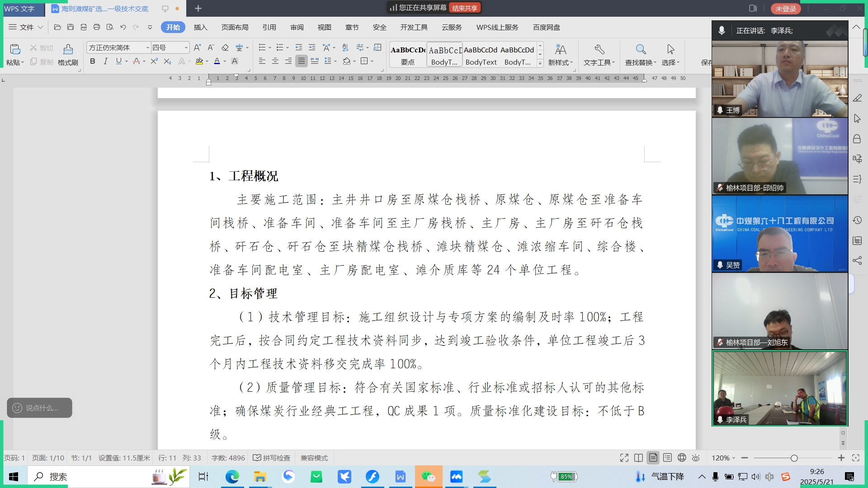This screenshot has height=488, width=868.
Task: Open the 插入 ribbon tab
Action: pyautogui.click(x=200, y=27)
